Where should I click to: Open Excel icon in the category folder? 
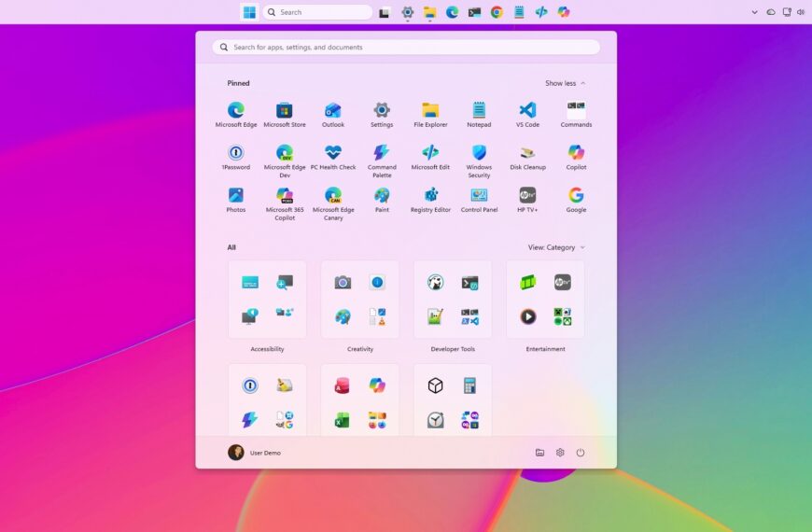(x=343, y=420)
